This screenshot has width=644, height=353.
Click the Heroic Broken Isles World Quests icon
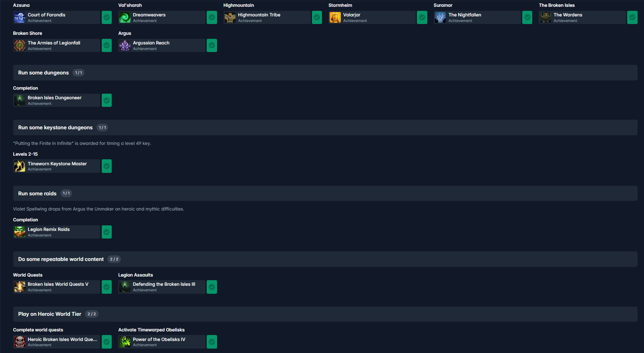(x=20, y=342)
